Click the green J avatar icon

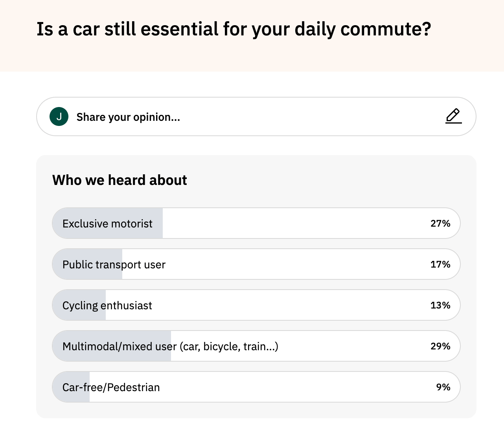[x=59, y=116]
